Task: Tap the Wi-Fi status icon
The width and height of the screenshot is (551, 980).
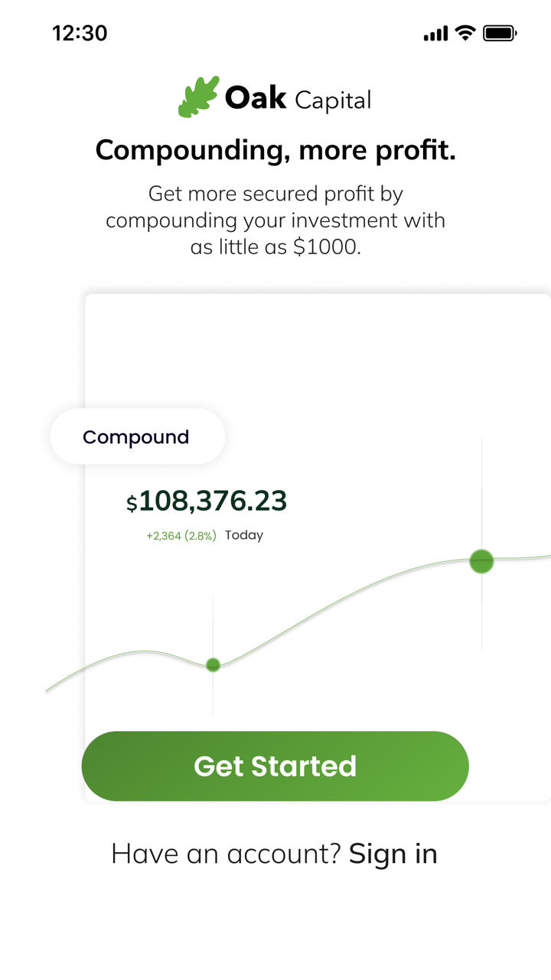Action: (465, 33)
